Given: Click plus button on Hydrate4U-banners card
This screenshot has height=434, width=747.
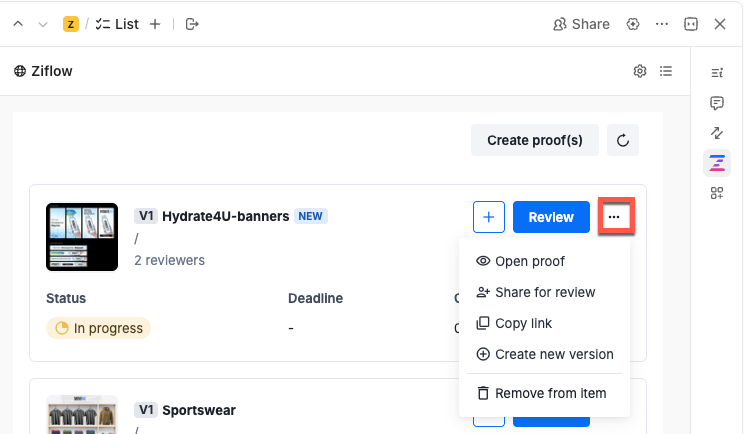Looking at the screenshot, I should point(489,217).
